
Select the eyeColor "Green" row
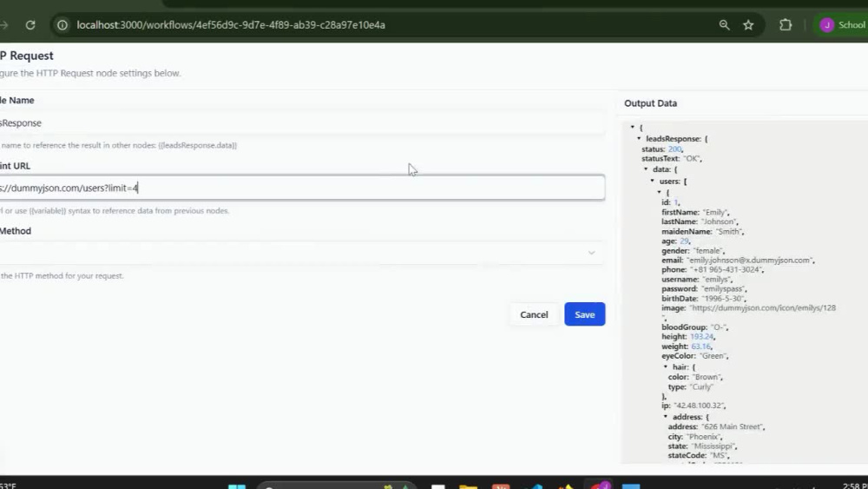[x=695, y=356]
